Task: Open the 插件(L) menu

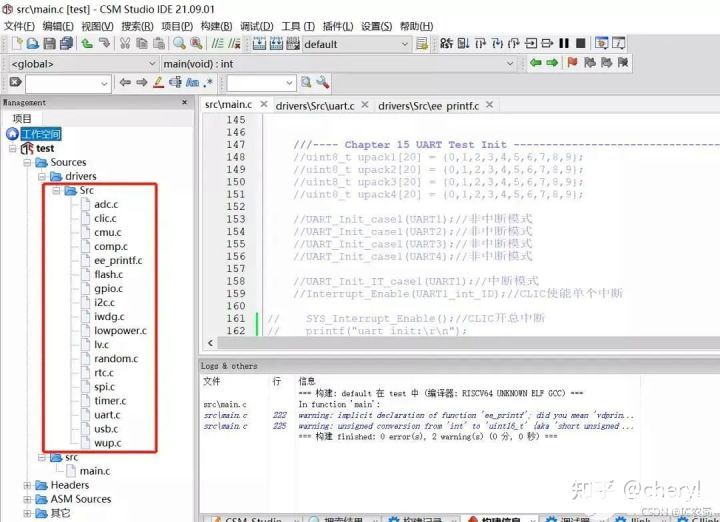Action: click(x=338, y=26)
